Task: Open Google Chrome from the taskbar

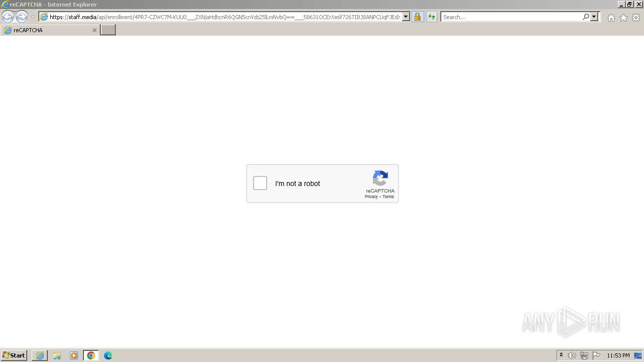Action: click(91, 355)
